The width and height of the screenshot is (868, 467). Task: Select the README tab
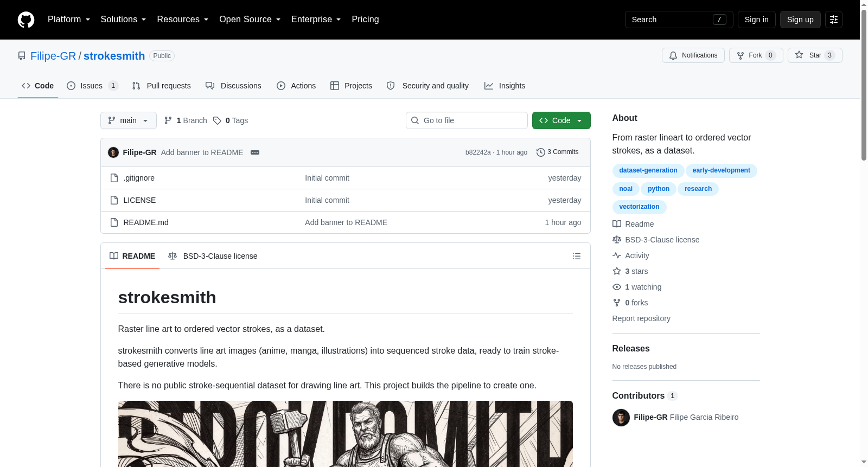pos(132,256)
